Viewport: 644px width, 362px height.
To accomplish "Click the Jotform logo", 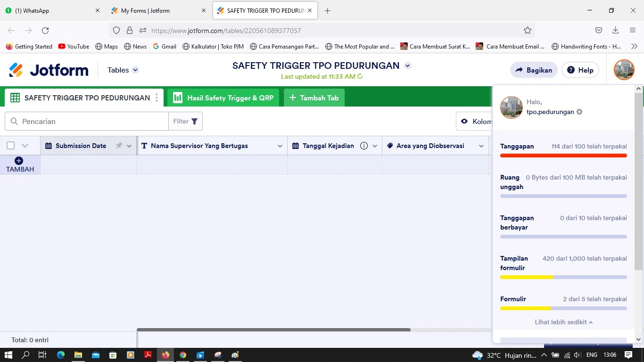I will coord(49,70).
